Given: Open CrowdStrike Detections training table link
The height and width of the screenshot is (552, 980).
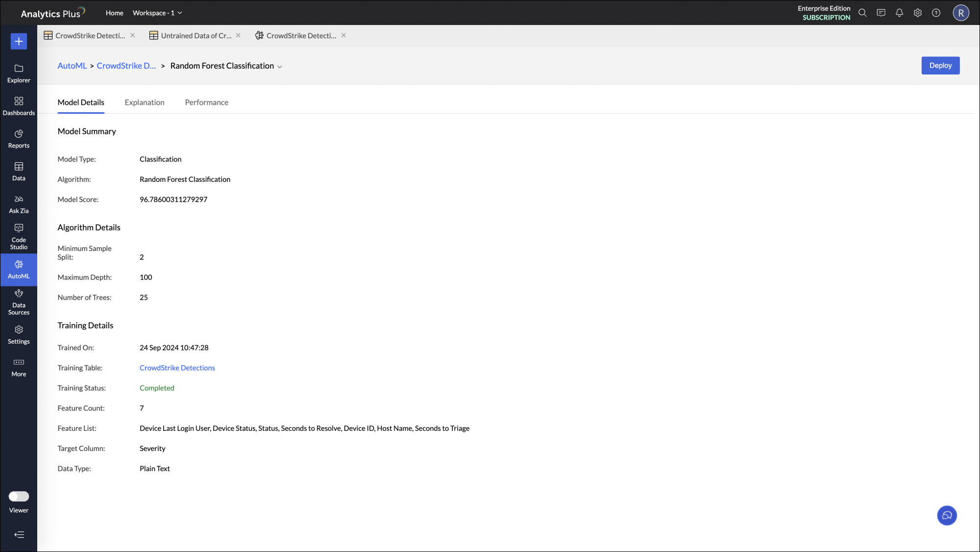Looking at the screenshot, I should (x=177, y=368).
